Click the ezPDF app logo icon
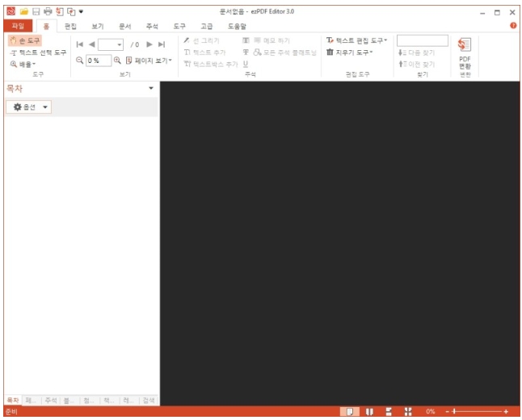522x420 pixels. pyautogui.click(x=11, y=11)
